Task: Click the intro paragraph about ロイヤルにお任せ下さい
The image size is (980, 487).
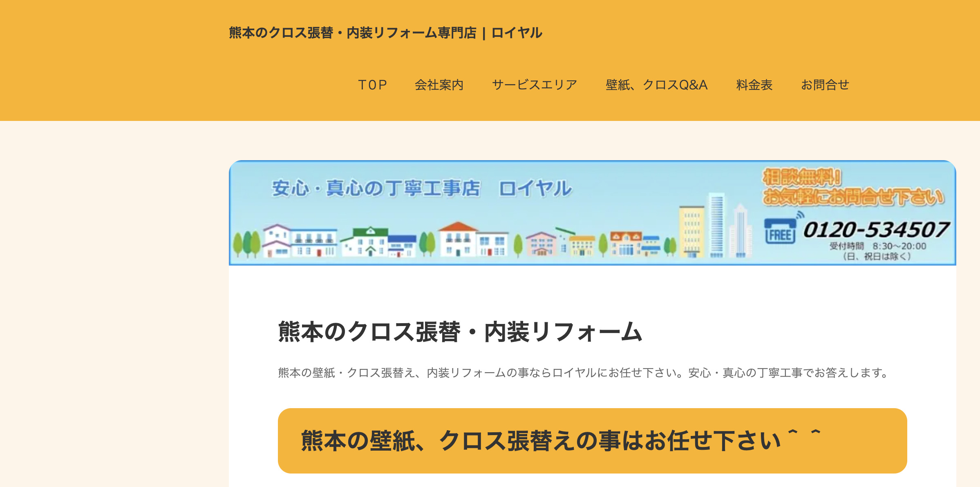Action: click(x=583, y=373)
